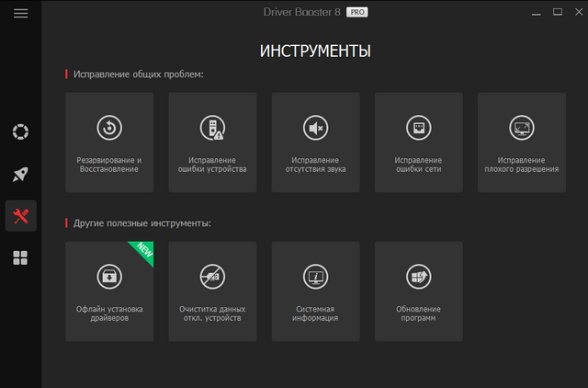Click 'Исправление общих проблем:' section title

139,74
